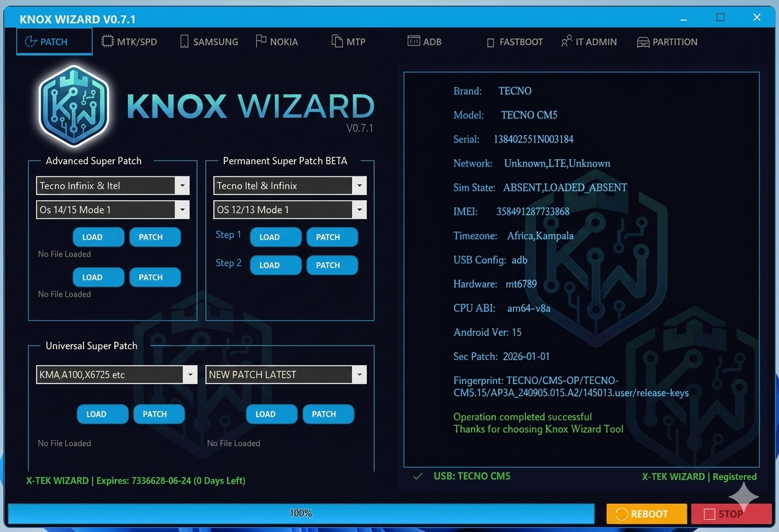Click the Step 2 PATCH button
779x532 pixels.
pos(332,265)
